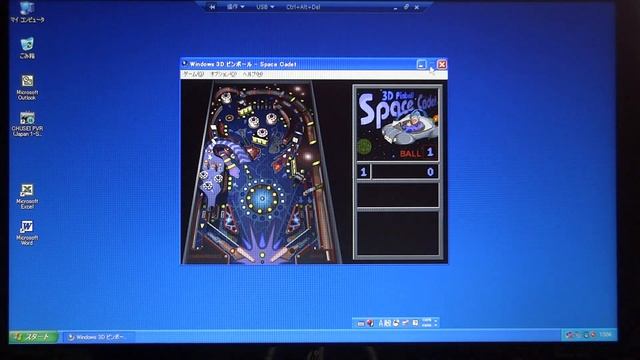The image size is (640, 360).
Task: Select the CHUSEI PVR desktop shortcut
Action: 27,124
